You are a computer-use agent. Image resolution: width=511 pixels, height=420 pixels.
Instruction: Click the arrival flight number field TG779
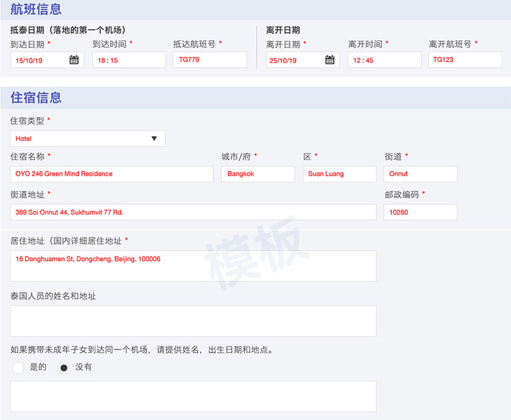tap(210, 60)
